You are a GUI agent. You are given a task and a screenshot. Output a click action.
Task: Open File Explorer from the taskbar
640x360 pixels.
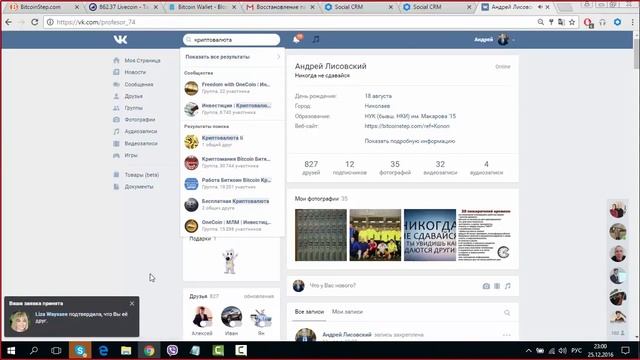coord(126,350)
